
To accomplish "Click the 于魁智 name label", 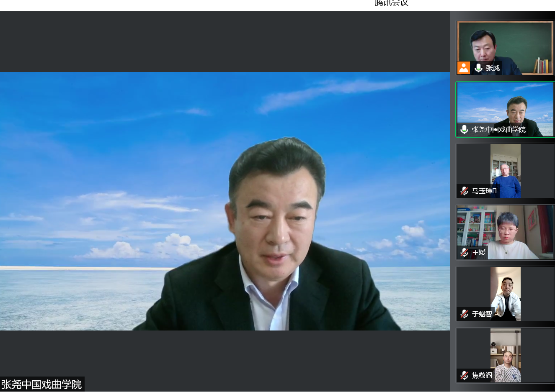I will (x=482, y=314).
